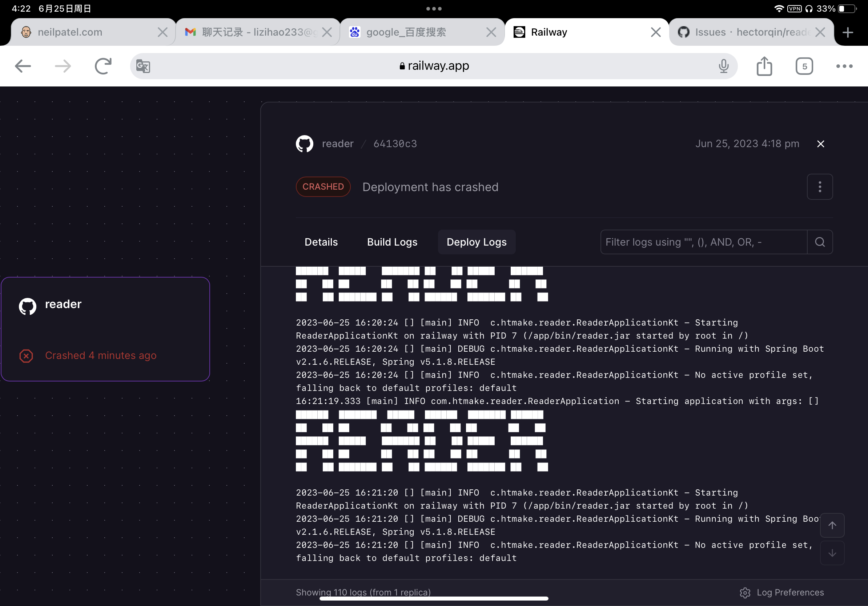Open the Log Preferences gear icon
868x606 pixels.
(x=745, y=593)
